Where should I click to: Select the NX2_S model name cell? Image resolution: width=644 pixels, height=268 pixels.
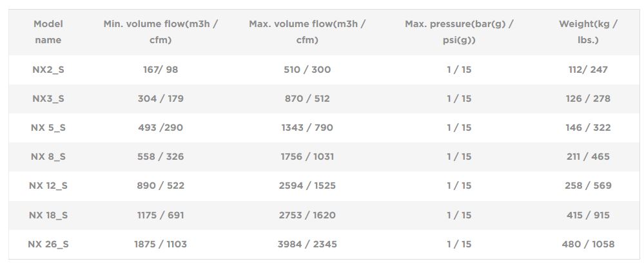pos(48,70)
